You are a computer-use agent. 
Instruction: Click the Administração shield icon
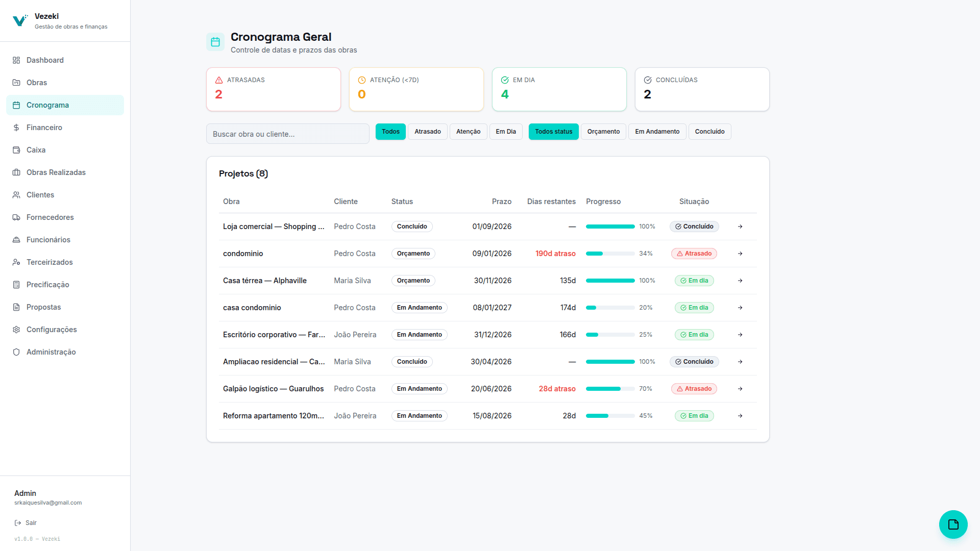[16, 352]
